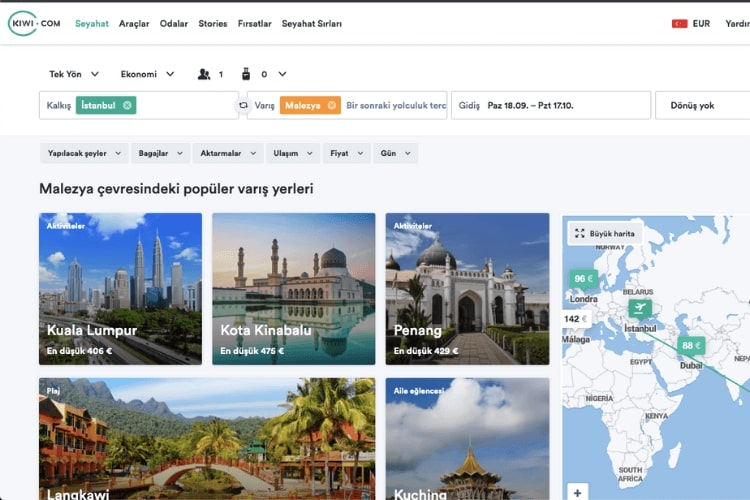Select the 142 € Málaga price marker
750x500 pixels.
pyautogui.click(x=575, y=319)
